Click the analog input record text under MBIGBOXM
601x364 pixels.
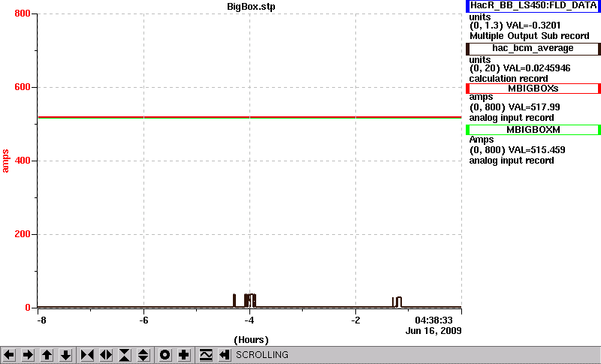pos(512,161)
